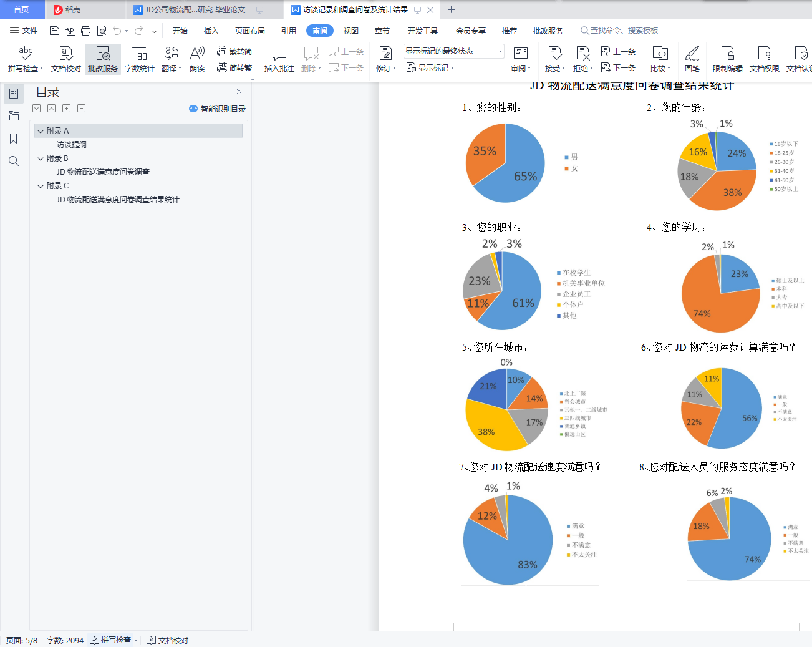
Task: Click the minus box icon under 目录 heading
Action: [81, 109]
